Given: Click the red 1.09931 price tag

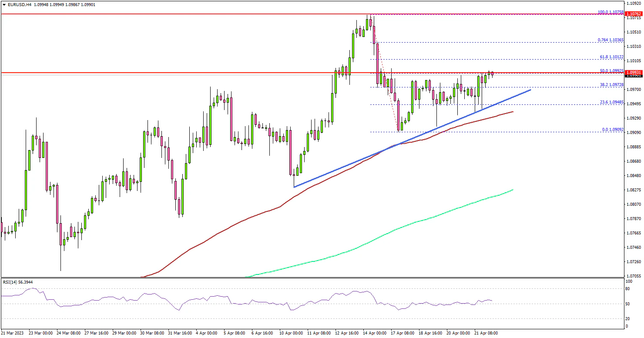Looking at the screenshot, I should pyautogui.click(x=634, y=73).
